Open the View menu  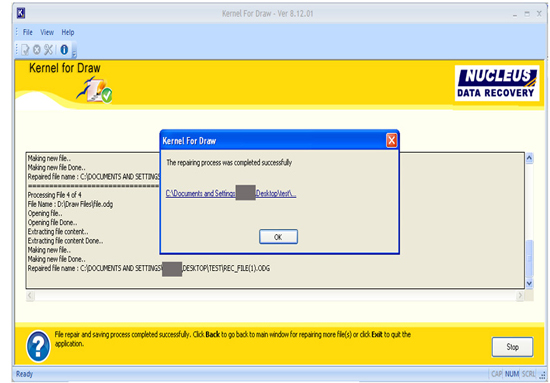[x=47, y=32]
